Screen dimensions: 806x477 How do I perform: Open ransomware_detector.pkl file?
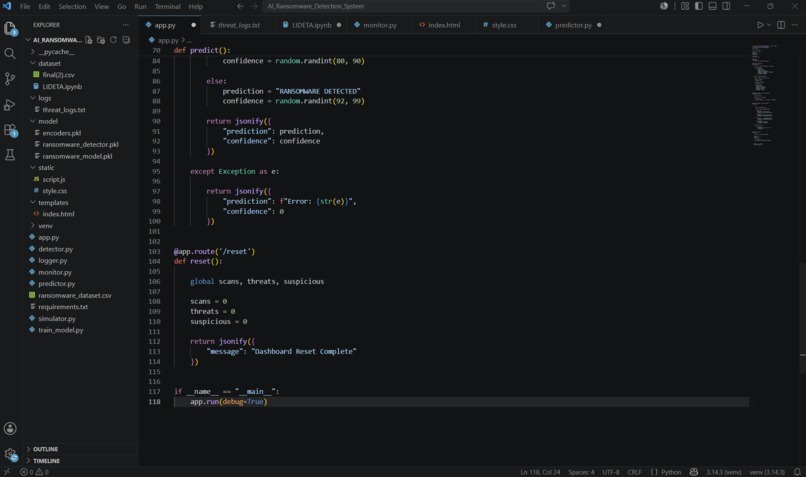[80, 144]
